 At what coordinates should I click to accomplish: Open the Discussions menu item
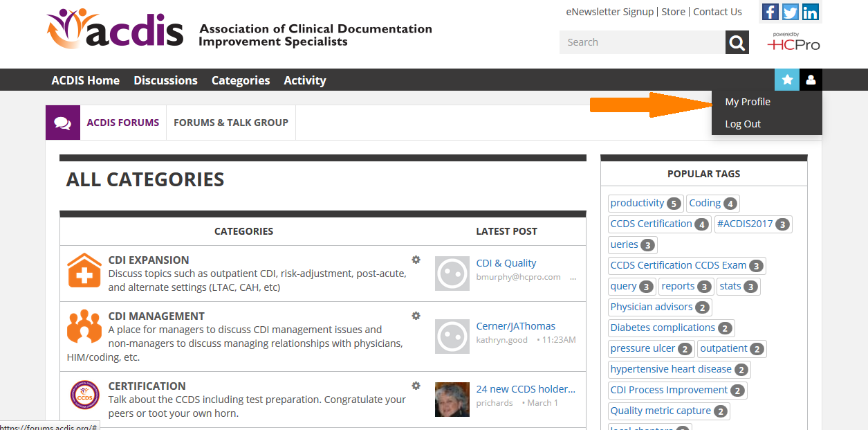165,80
